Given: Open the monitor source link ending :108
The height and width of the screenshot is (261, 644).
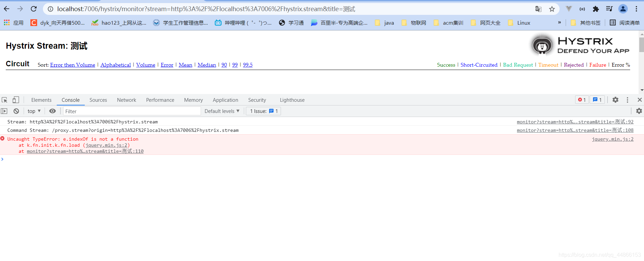Looking at the screenshot, I should click(575, 130).
